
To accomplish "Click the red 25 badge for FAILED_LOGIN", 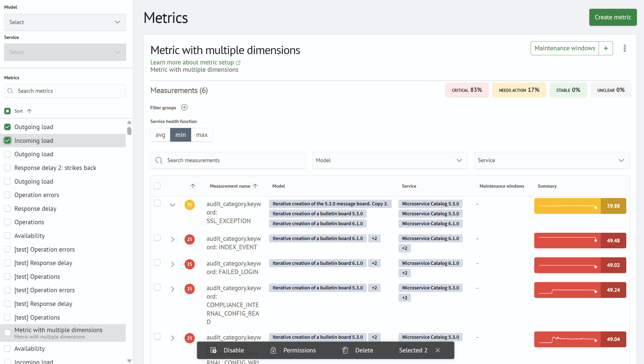I will (x=189, y=264).
